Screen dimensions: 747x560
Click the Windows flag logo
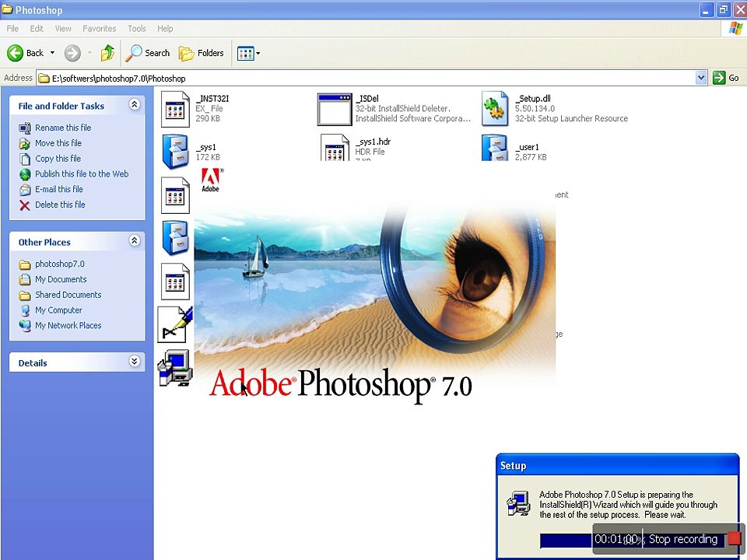tap(735, 28)
